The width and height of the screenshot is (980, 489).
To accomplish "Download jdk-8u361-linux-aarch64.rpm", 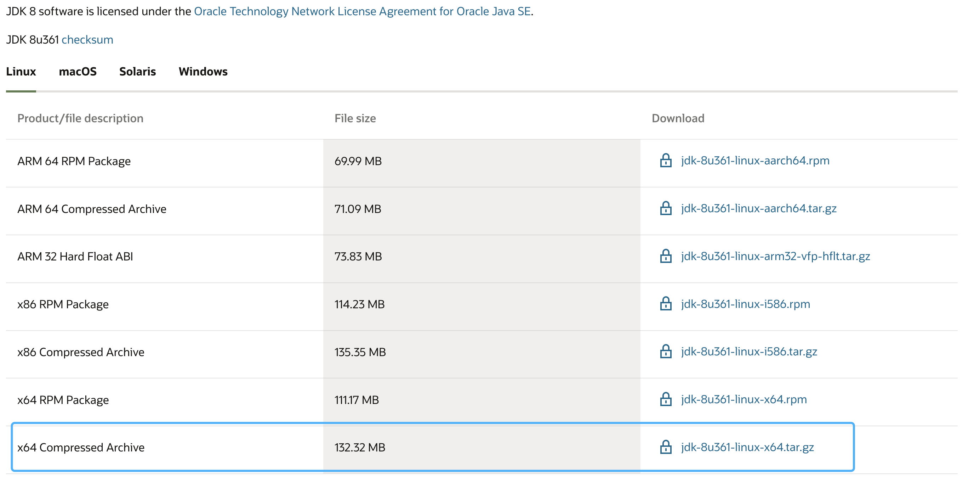I will click(x=755, y=160).
